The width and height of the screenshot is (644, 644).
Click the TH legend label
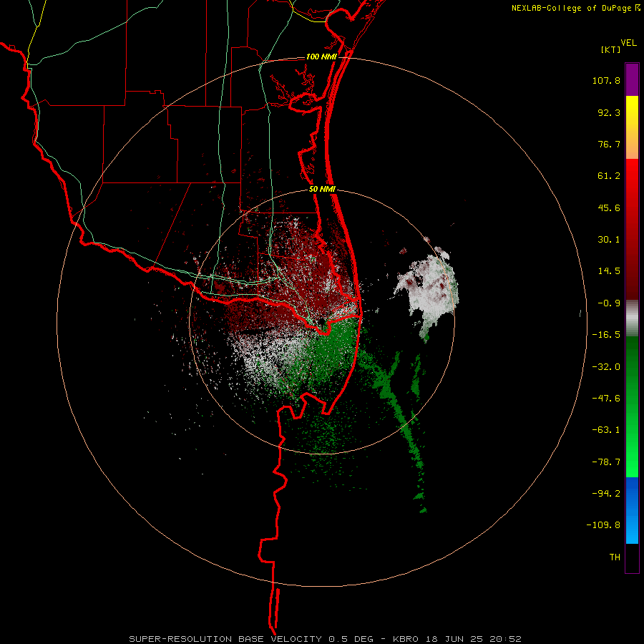tap(615, 557)
